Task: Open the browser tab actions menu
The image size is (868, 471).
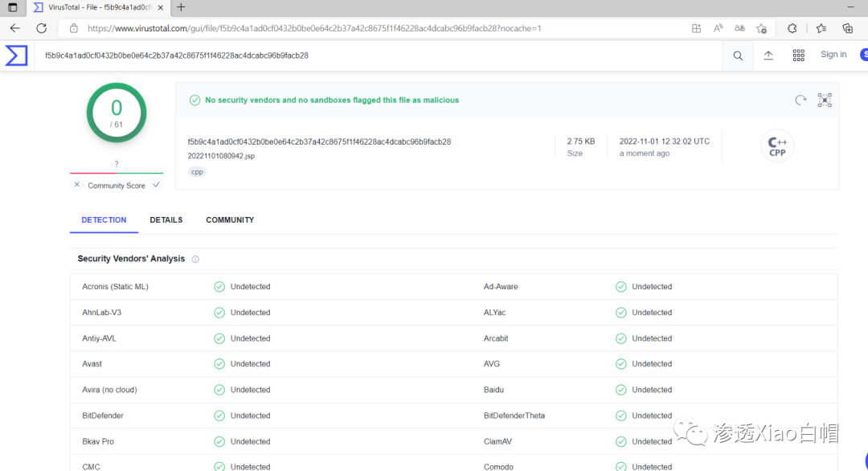Action: [12, 7]
